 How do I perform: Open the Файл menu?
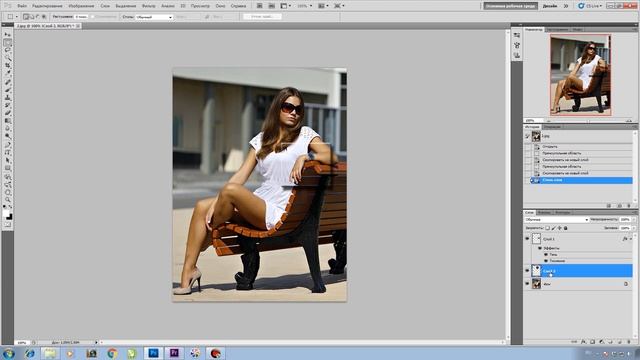click(22, 6)
